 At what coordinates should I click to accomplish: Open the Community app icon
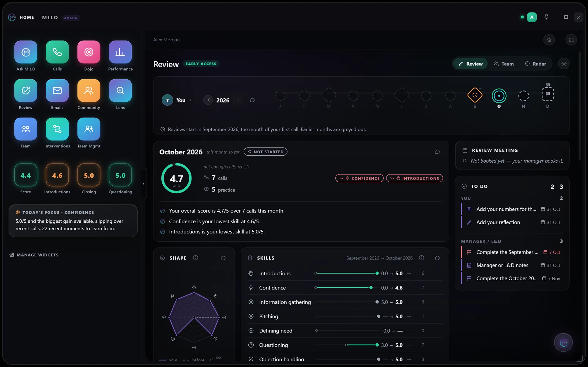click(x=89, y=91)
